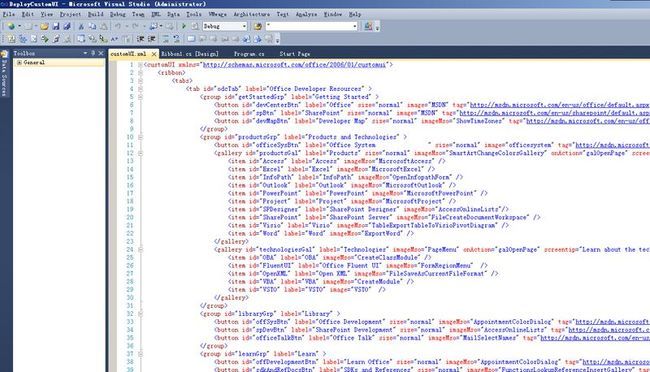Image resolution: width=650 pixels, height=372 pixels.
Task: Save the file with the floppy icon
Action: coord(56,27)
